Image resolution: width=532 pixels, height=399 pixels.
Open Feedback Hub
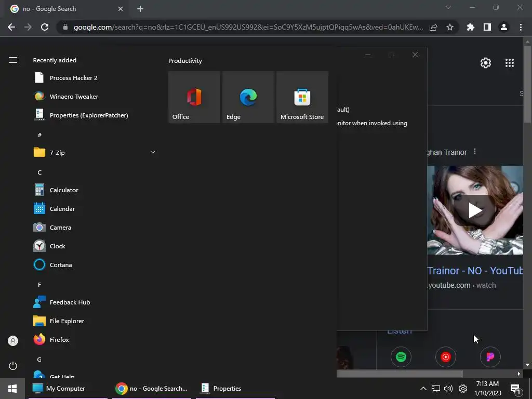coord(95,302)
